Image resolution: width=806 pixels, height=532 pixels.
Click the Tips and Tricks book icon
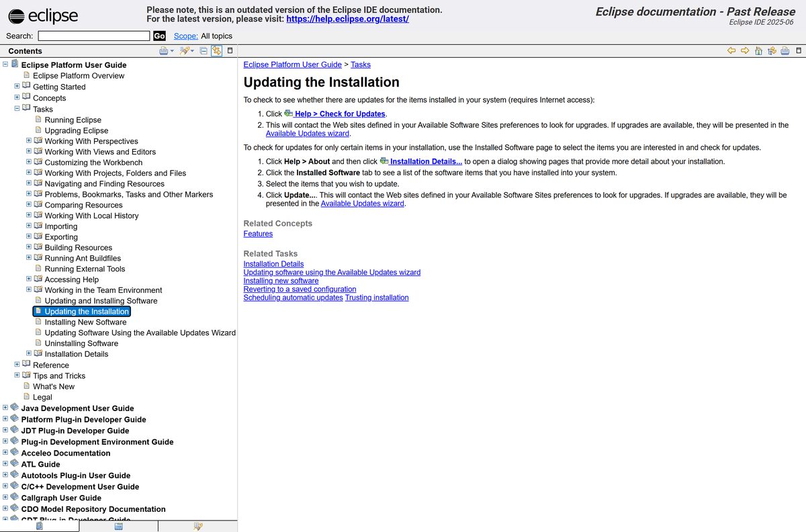[26, 375]
